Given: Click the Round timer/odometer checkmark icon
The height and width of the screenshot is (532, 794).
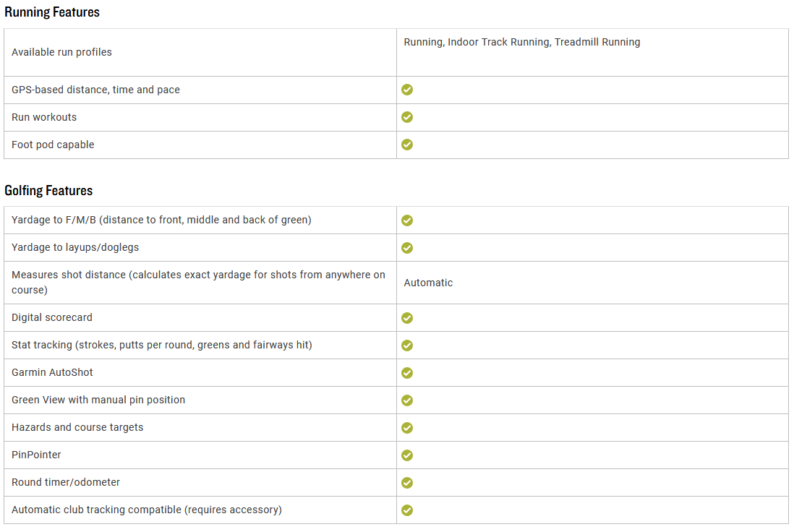Looking at the screenshot, I should point(407,482).
